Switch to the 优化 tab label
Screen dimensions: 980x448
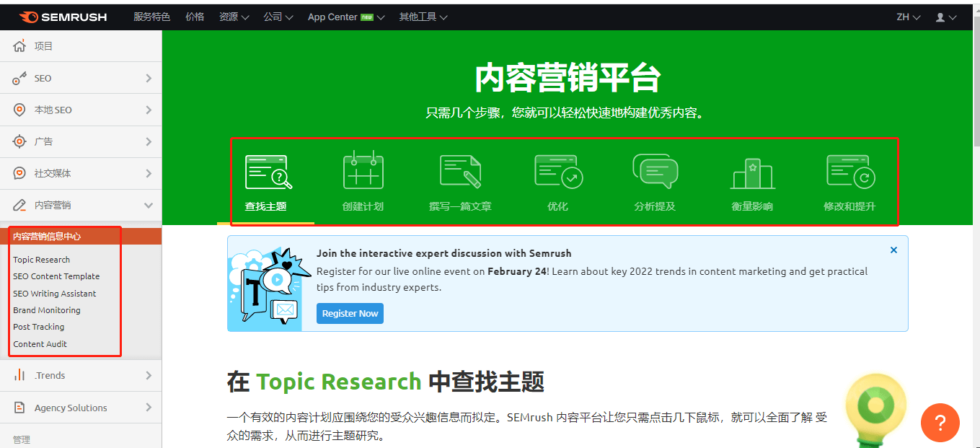(557, 206)
